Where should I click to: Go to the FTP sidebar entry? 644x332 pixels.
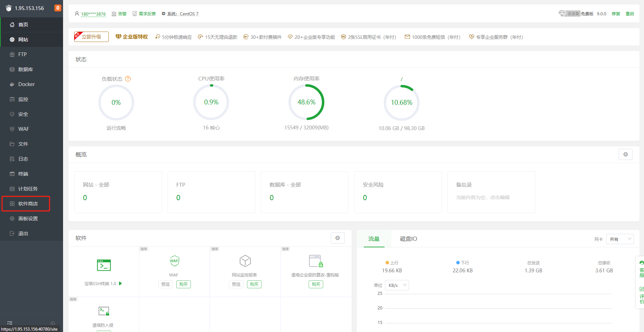point(32,54)
